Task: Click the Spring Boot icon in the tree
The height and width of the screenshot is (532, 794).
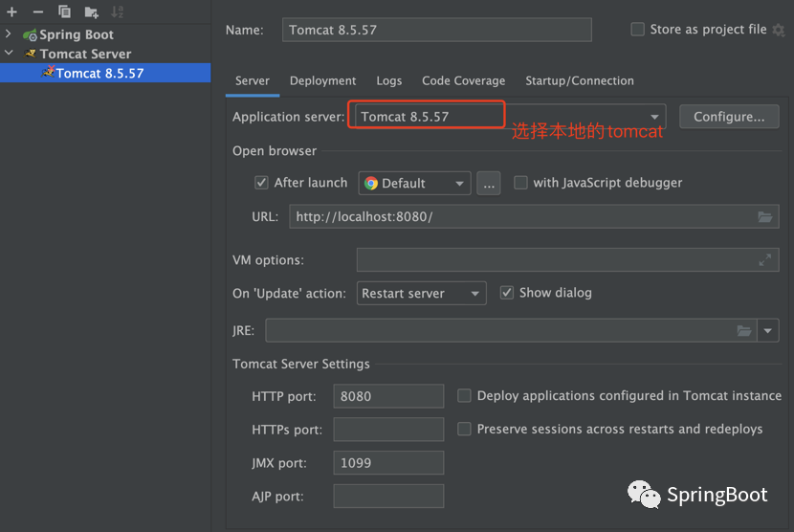Action: [x=30, y=35]
